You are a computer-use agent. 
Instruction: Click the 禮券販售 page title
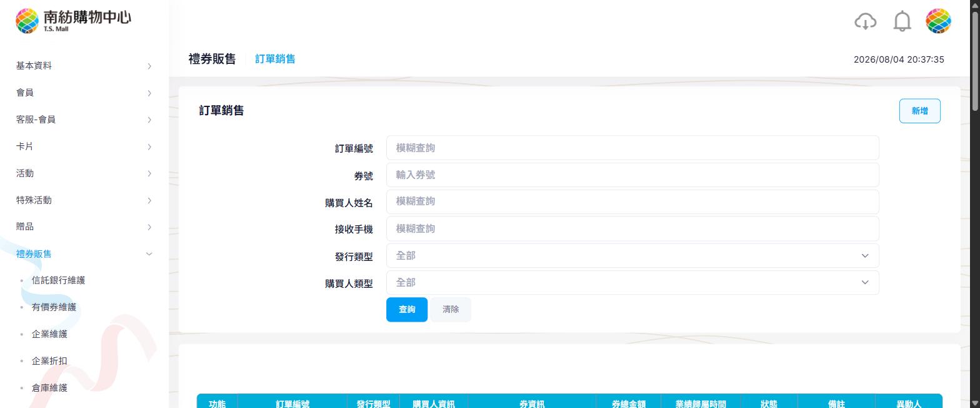pos(212,59)
